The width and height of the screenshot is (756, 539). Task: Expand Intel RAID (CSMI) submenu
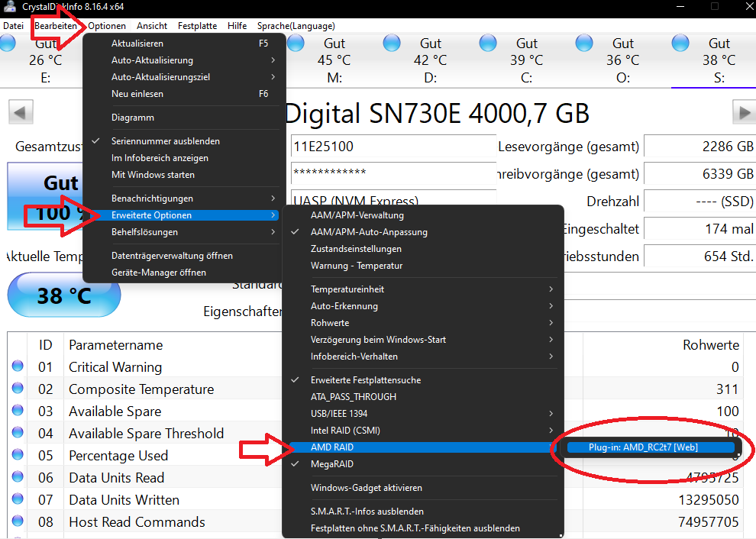pos(423,431)
